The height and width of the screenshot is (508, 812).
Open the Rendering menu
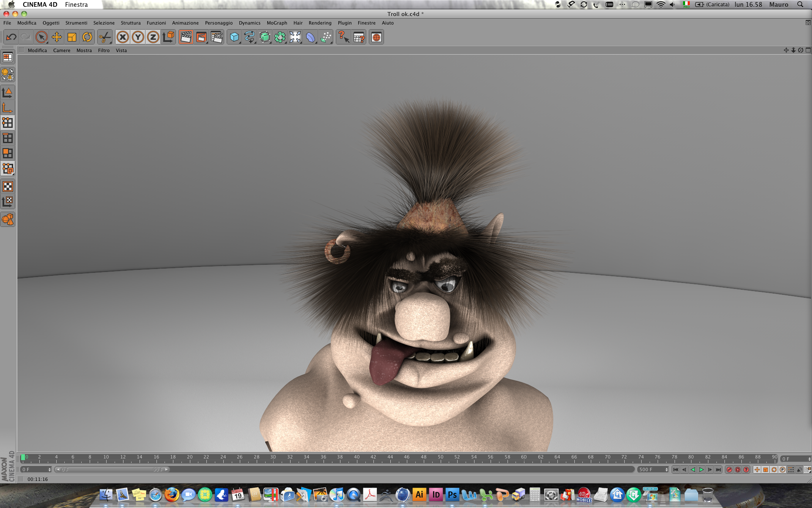pyautogui.click(x=320, y=23)
